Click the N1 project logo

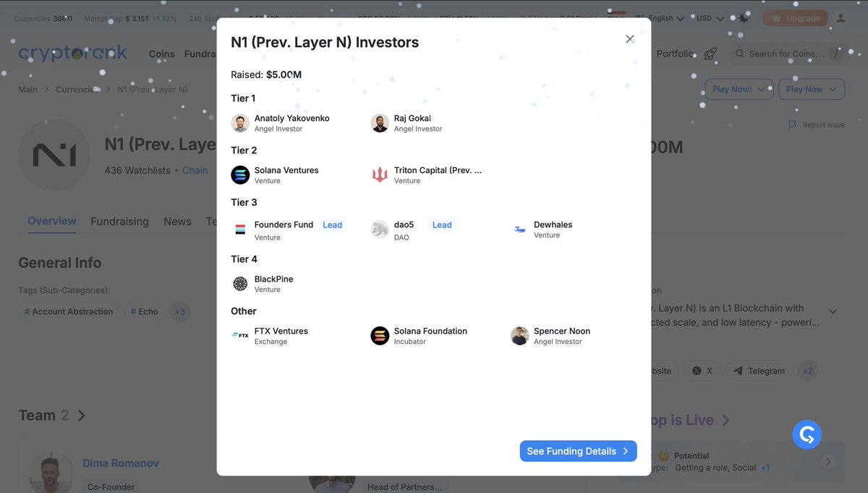tap(54, 155)
